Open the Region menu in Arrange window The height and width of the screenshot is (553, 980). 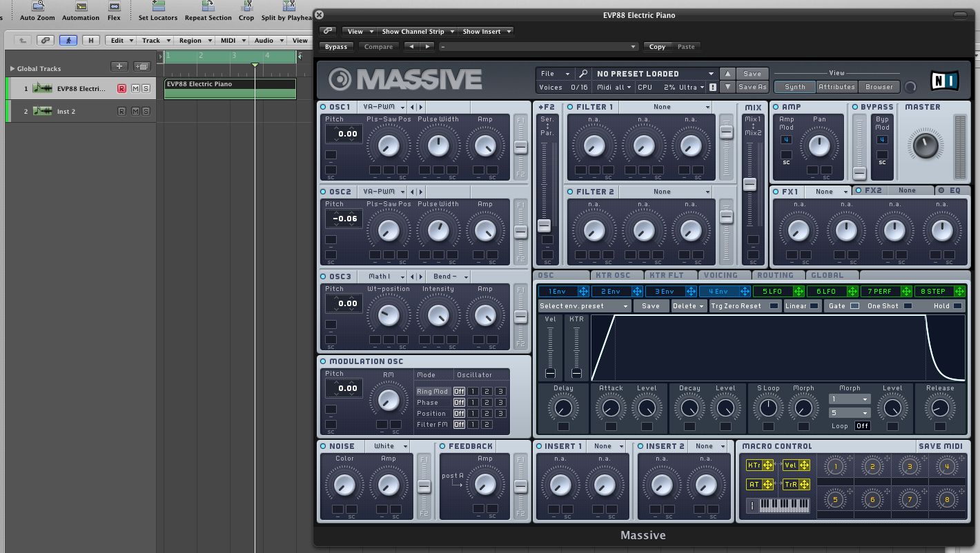coord(194,41)
